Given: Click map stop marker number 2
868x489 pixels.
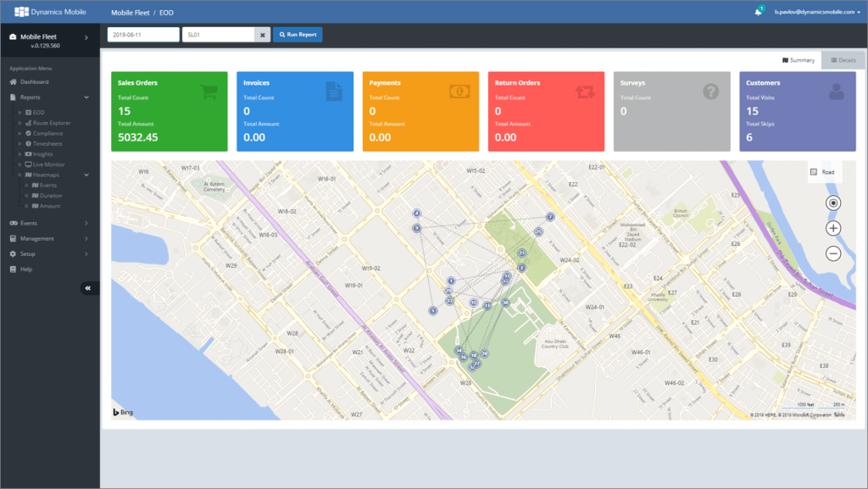Looking at the screenshot, I should click(x=521, y=268).
